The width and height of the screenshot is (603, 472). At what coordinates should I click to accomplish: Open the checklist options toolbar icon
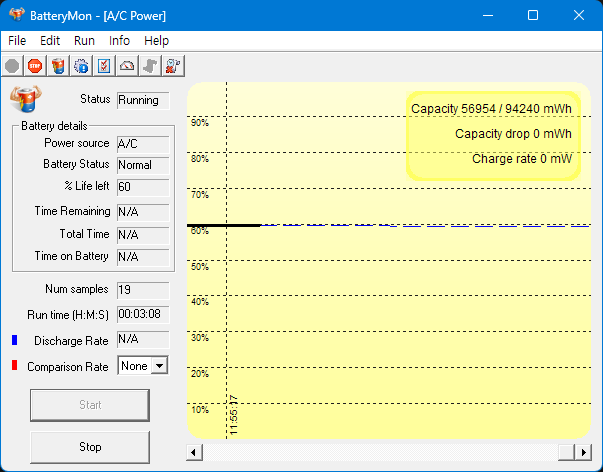coord(104,66)
